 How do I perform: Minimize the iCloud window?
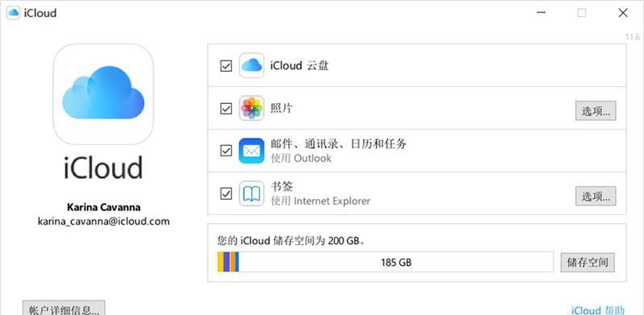pos(541,13)
